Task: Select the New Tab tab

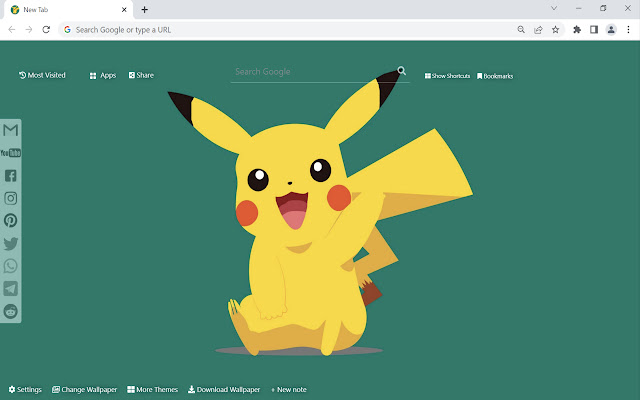Action: tap(69, 9)
